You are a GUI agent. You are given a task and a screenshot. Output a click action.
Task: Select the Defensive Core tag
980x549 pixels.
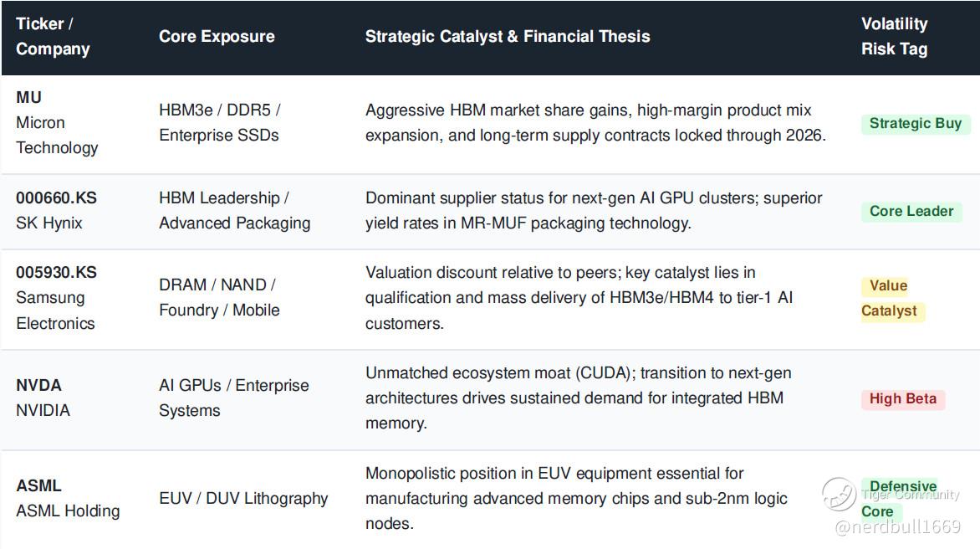click(900, 499)
